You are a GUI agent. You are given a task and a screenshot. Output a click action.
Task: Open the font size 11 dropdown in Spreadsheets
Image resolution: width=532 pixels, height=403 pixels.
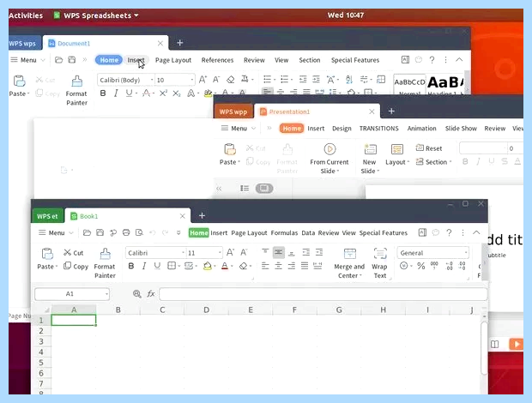tap(220, 253)
